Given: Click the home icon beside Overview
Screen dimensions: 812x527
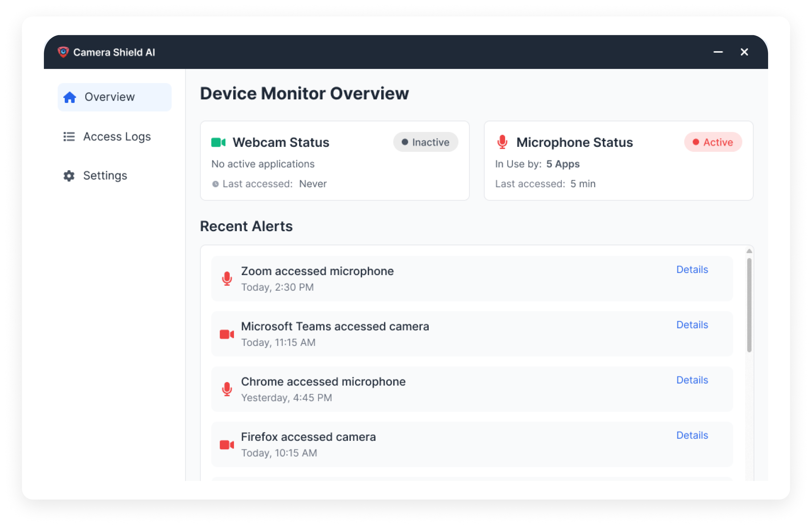Looking at the screenshot, I should [x=70, y=97].
